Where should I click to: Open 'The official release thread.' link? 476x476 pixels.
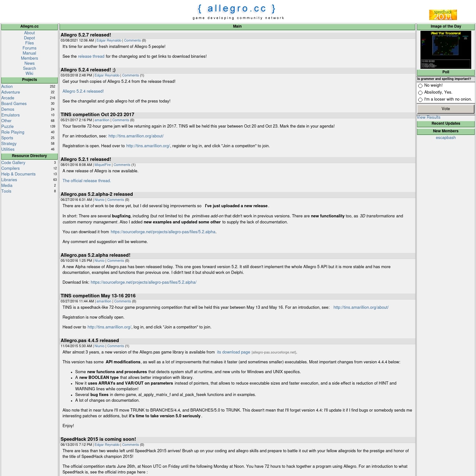(x=87, y=181)
